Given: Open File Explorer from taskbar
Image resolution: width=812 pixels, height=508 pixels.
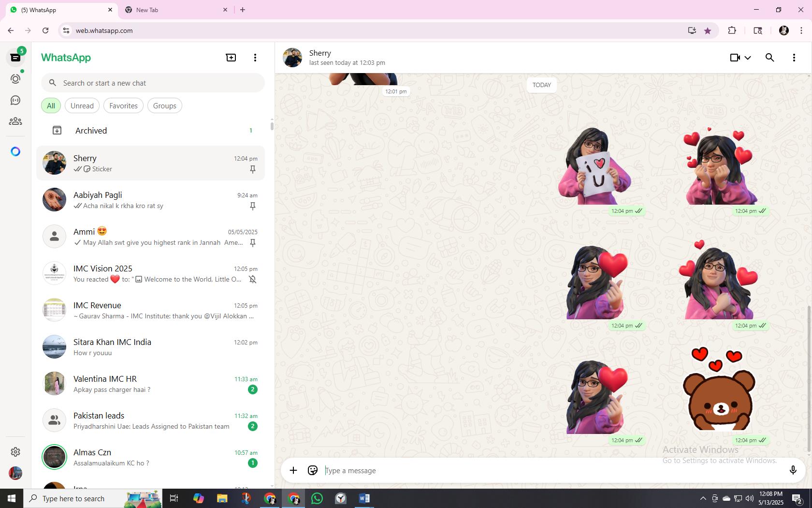Looking at the screenshot, I should click(x=222, y=498).
